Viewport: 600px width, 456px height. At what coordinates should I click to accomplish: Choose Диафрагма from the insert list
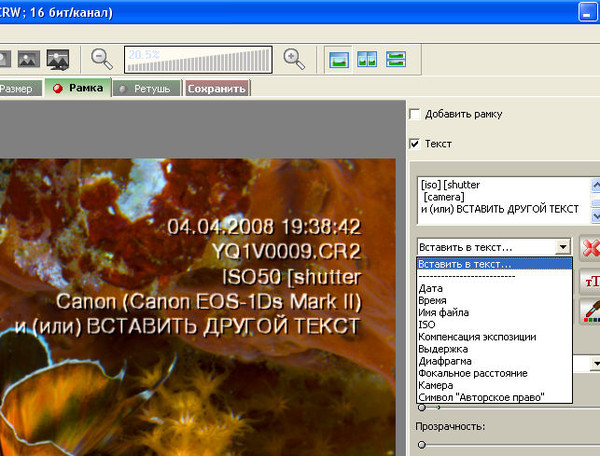(494, 361)
